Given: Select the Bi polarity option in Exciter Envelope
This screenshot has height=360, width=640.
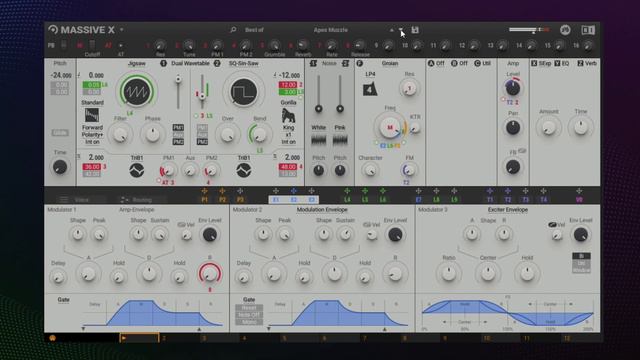Looking at the screenshot, I should [x=581, y=256].
